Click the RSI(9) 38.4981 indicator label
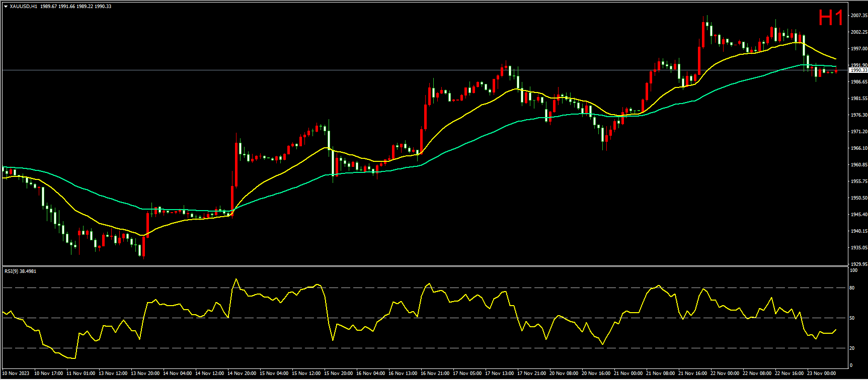 [x=20, y=271]
